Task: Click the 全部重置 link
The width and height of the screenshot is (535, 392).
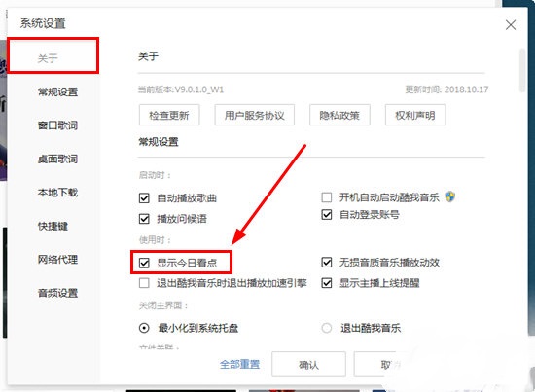Action: point(239,364)
